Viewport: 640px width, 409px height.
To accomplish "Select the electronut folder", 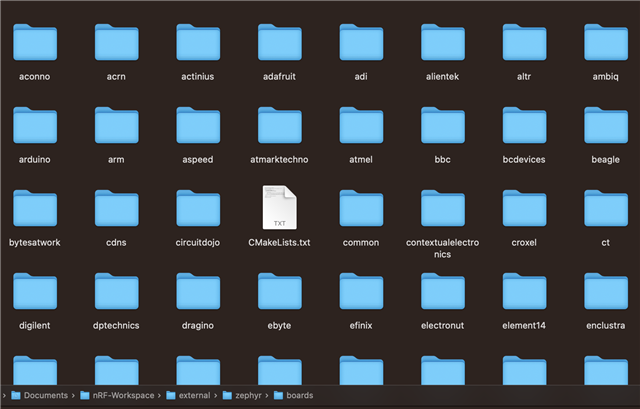I will tap(442, 292).
